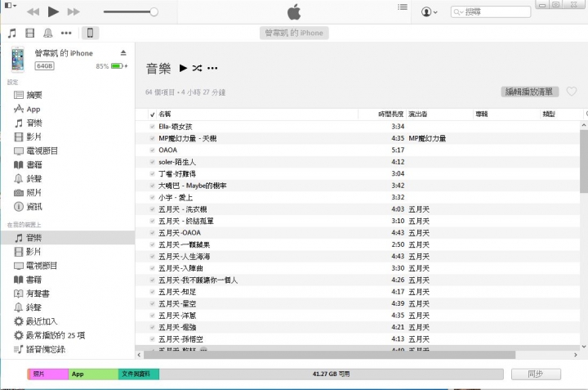The image size is (588, 390).
Task: Uncheck the 五月天 - 洗衣機 checkbox
Action: pyautogui.click(x=152, y=209)
